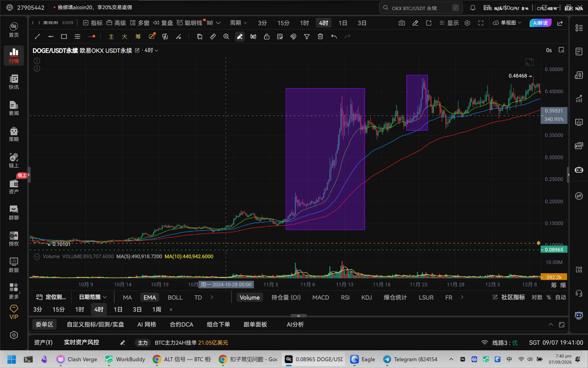The image size is (588, 368).
Task: Click the undo arrow icon
Action: click(x=334, y=37)
